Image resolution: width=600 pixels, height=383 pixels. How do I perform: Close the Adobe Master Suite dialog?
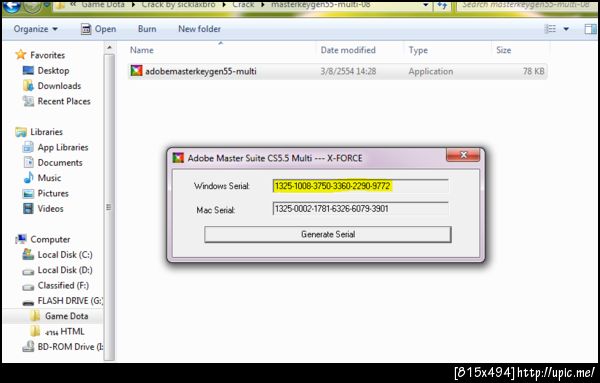pyautogui.click(x=463, y=155)
